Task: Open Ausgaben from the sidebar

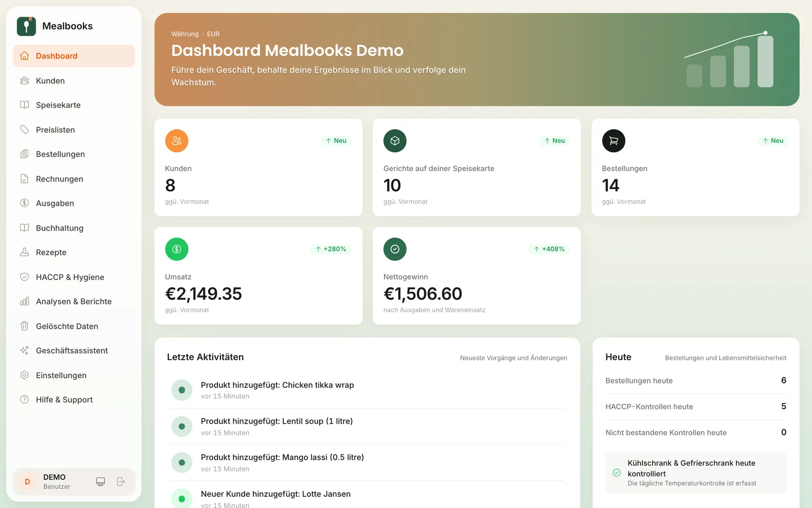Action: (74, 203)
